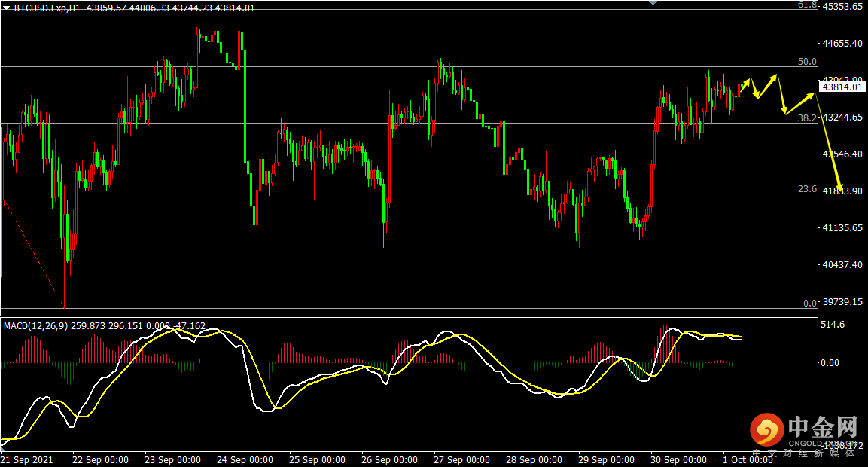Click the white triangle beside BTCUSD.Exp,H1

6,8
